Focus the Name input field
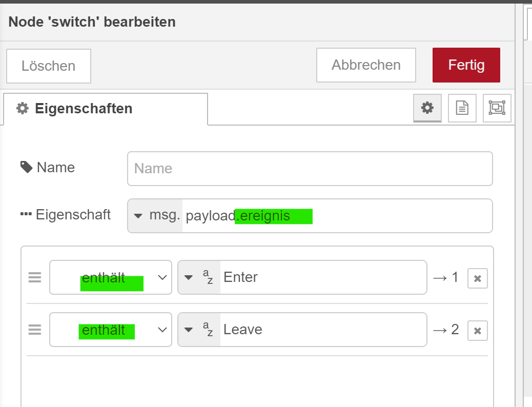532x407 pixels. point(310,169)
